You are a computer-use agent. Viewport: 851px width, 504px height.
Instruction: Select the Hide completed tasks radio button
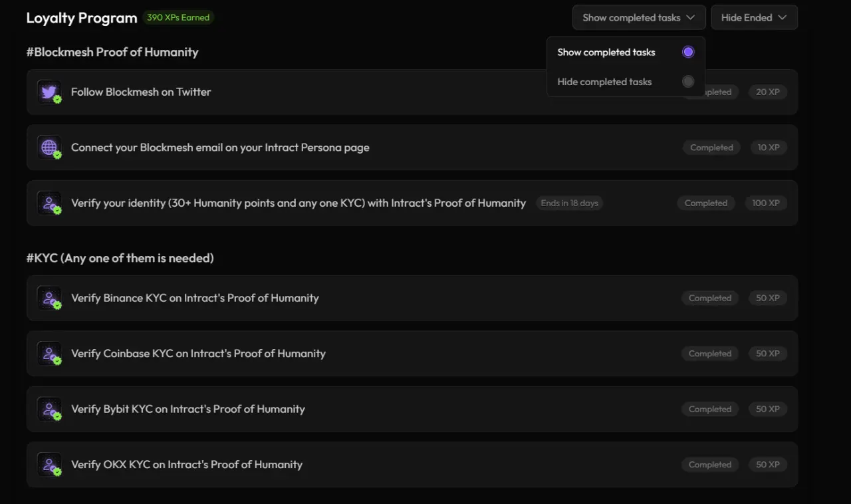[x=688, y=82]
